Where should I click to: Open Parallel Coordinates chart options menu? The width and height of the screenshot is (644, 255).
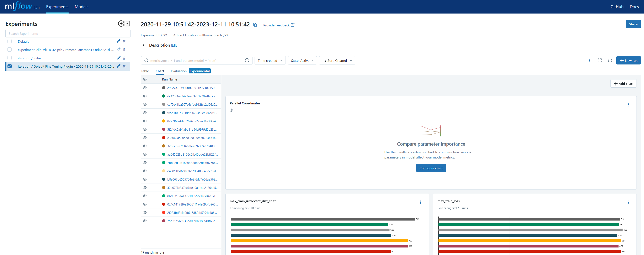(x=628, y=105)
